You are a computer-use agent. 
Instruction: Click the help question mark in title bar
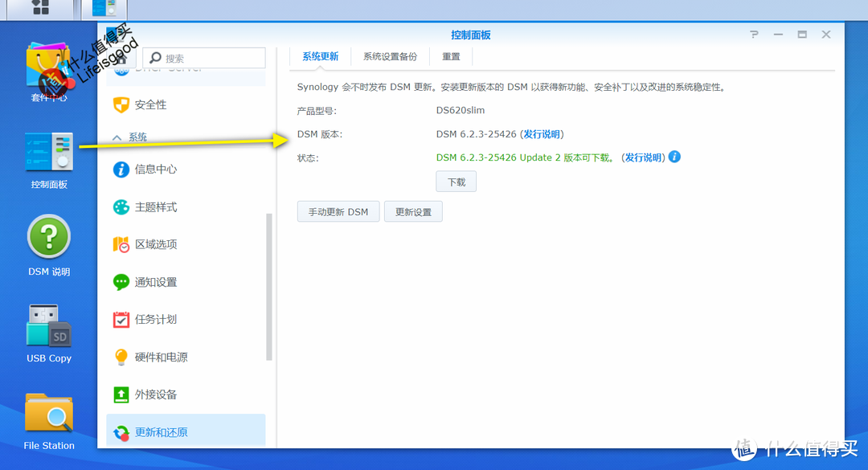(754, 35)
